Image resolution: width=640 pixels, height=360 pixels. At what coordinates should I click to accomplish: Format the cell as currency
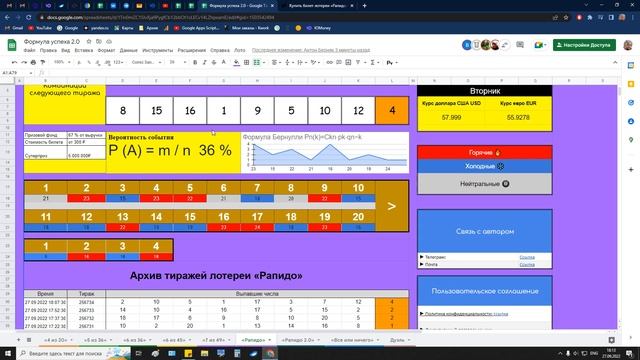pyautogui.click(x=79, y=62)
